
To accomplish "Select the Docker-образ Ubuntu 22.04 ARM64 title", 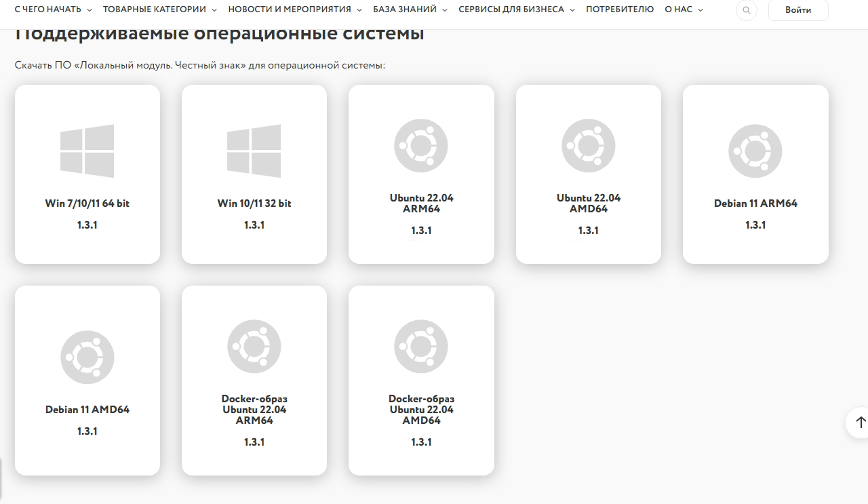I will pyautogui.click(x=254, y=410).
